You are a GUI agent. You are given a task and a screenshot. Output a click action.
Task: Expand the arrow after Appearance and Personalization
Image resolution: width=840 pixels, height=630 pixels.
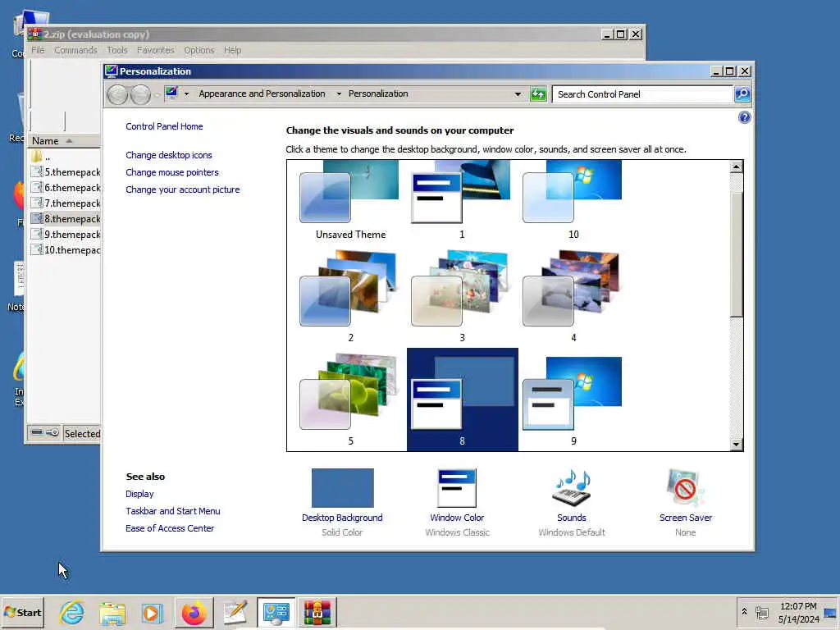pyautogui.click(x=339, y=94)
